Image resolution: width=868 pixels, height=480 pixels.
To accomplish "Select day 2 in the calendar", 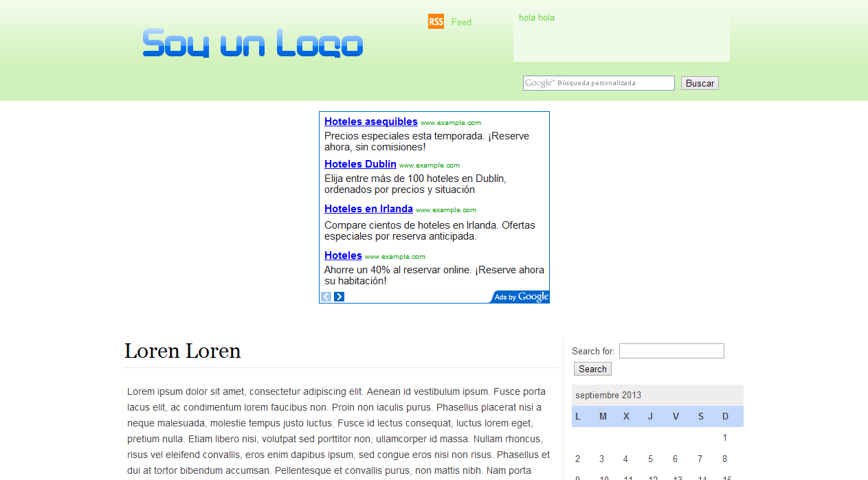I will click(x=577, y=459).
